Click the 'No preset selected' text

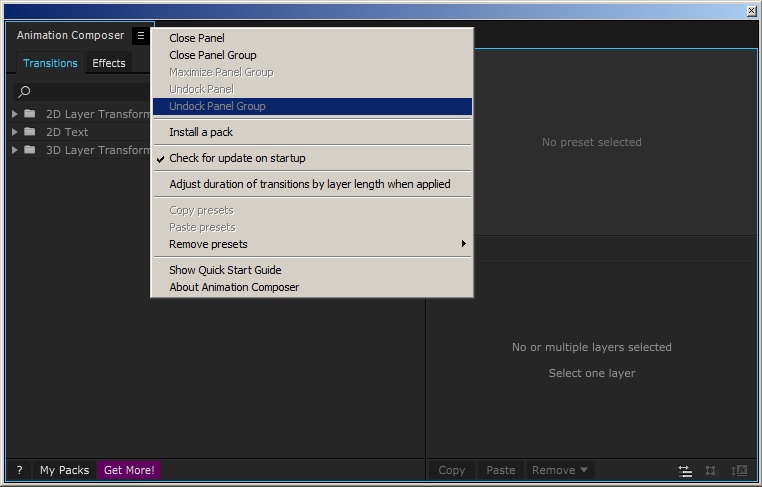pos(592,142)
